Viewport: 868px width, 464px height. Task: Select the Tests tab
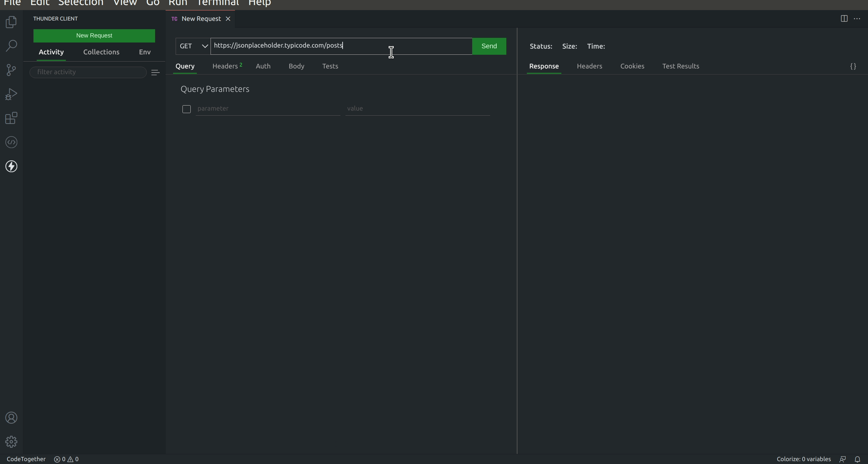[330, 66]
